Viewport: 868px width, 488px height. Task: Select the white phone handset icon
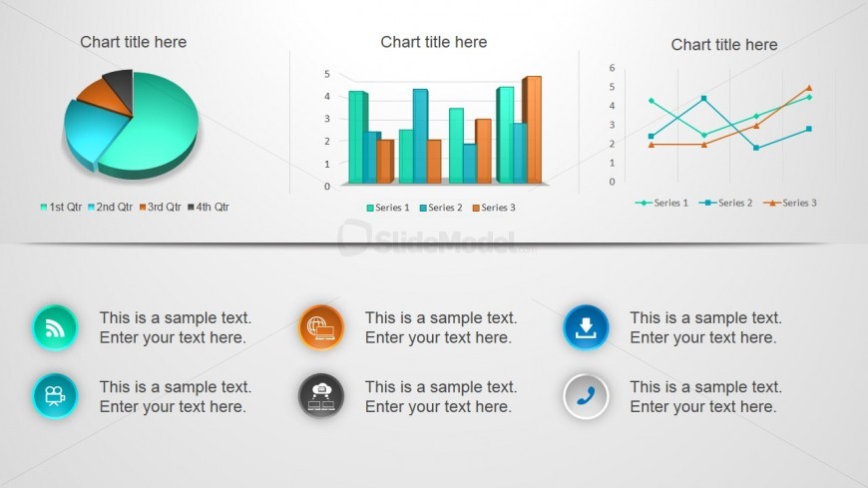(586, 396)
